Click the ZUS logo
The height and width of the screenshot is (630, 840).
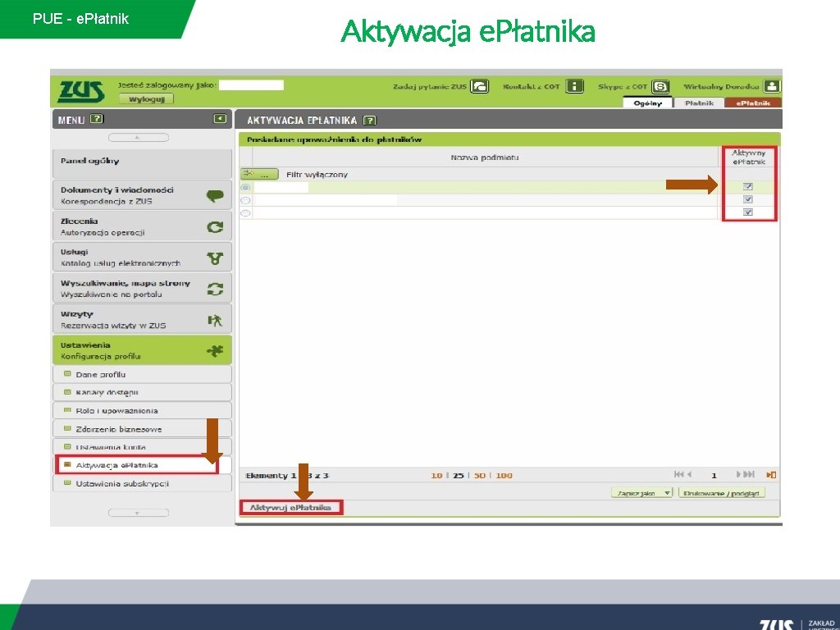(x=80, y=92)
